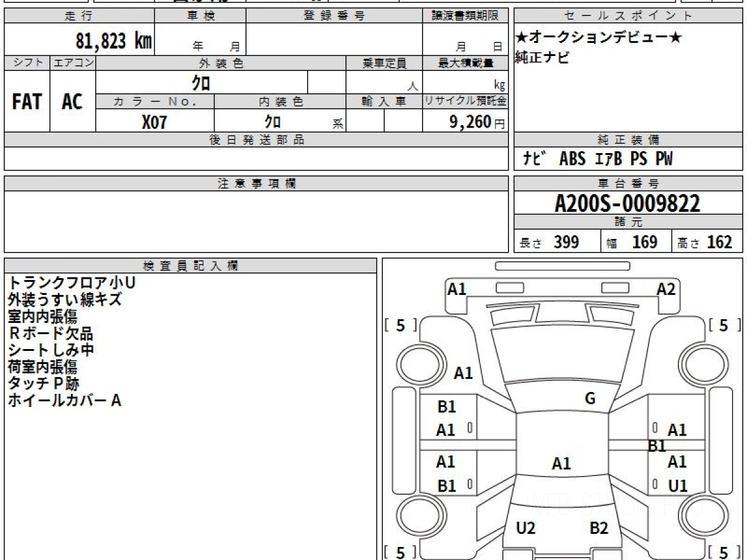Select the B2 mark near the rear
747x560 pixels.
coord(598,529)
